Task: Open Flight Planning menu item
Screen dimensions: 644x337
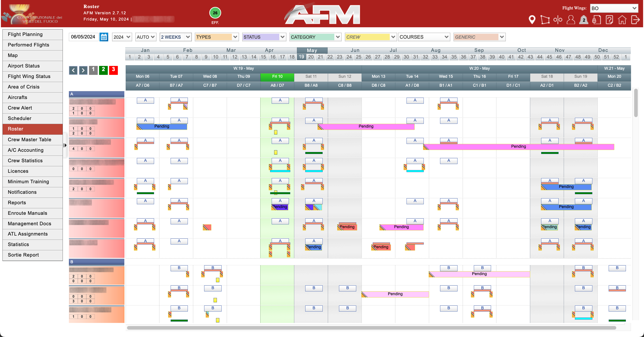Action: 33,34
